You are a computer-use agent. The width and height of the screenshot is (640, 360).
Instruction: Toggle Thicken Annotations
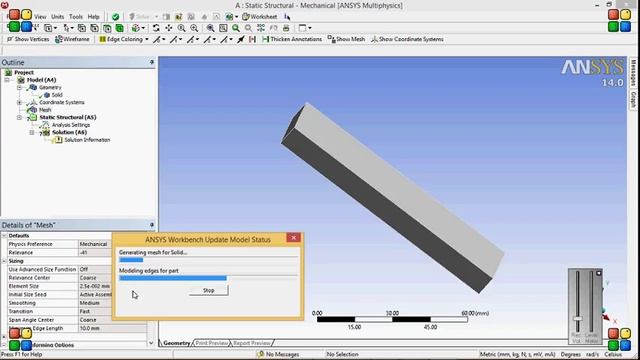(x=292, y=39)
